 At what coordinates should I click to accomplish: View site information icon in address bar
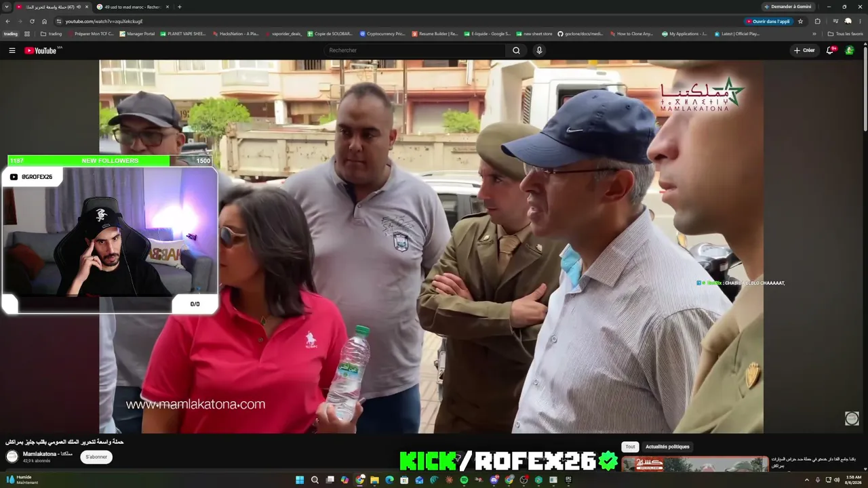pos(58,21)
